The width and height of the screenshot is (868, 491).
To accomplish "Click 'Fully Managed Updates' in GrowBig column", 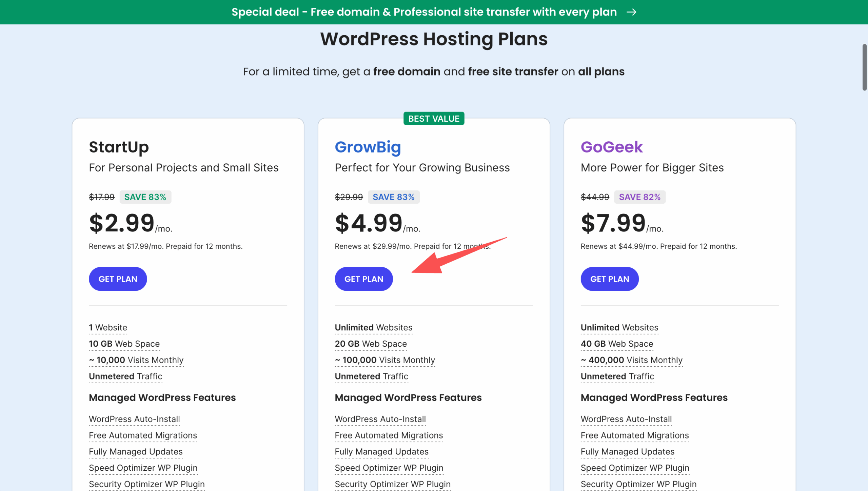I will 381,451.
